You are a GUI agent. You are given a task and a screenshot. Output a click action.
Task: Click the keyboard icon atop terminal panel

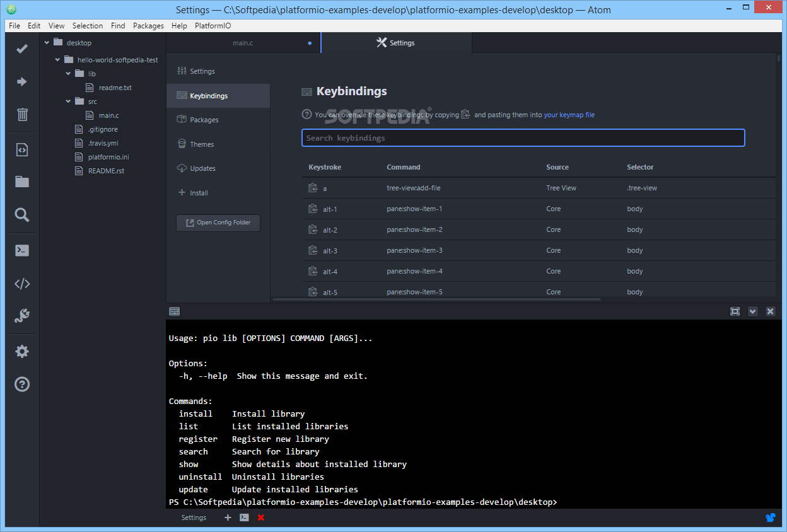coord(175,311)
